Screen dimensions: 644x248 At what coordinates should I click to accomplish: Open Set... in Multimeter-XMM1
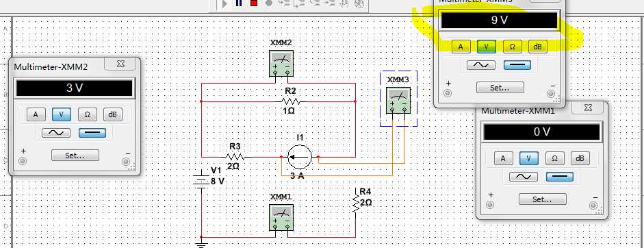[x=543, y=199]
